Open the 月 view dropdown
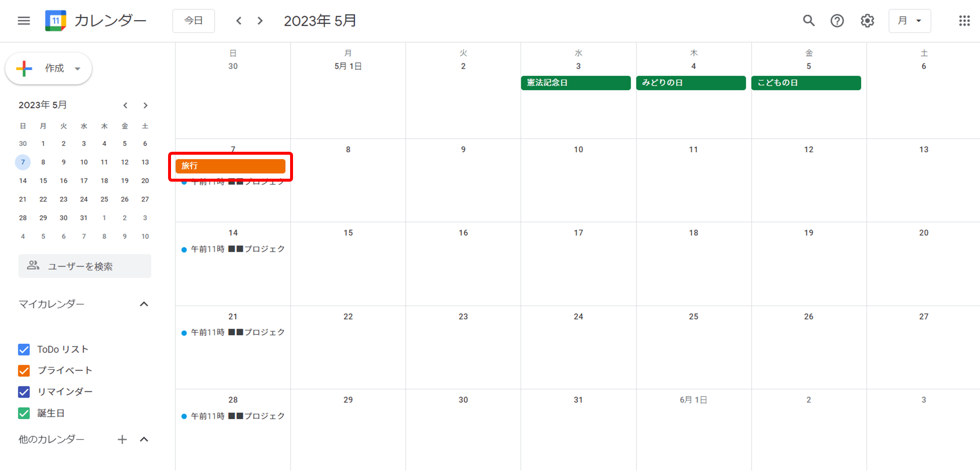Screen dimensions: 980x471 click(909, 21)
